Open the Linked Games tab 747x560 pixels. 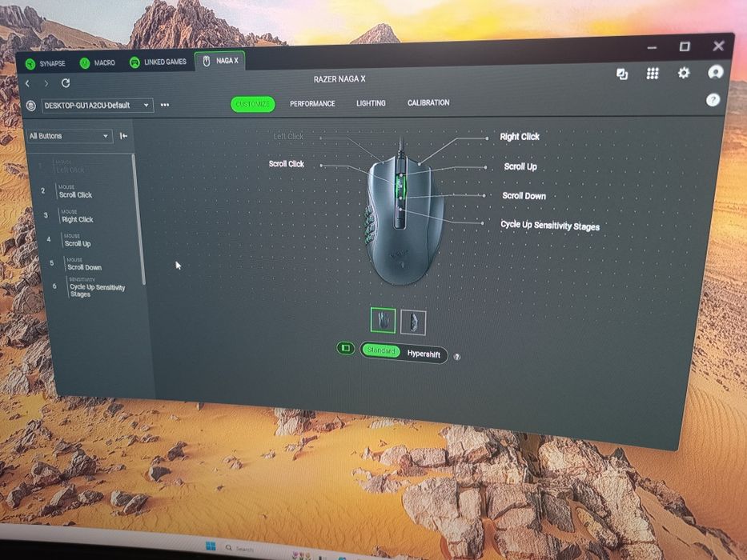[159, 62]
